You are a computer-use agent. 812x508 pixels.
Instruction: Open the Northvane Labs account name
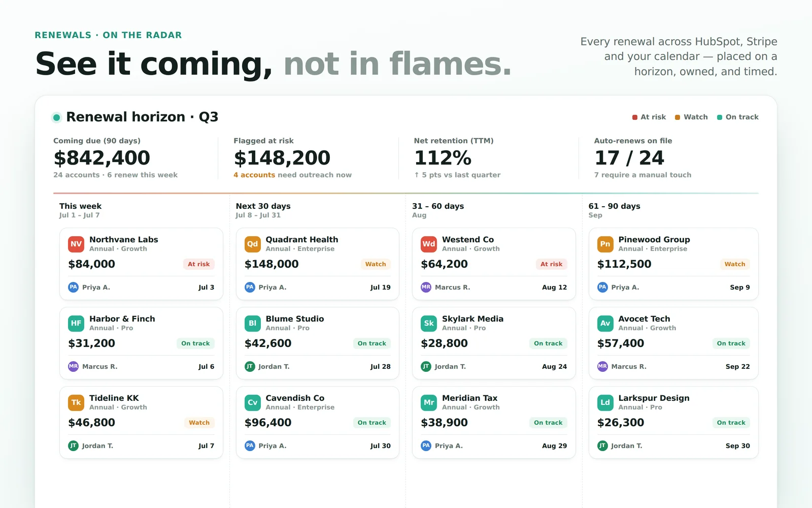(123, 239)
